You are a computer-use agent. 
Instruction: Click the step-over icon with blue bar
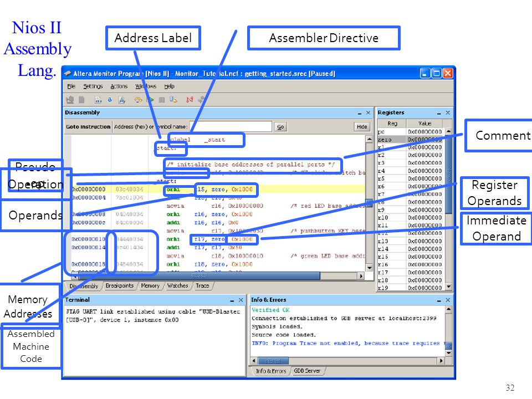173,100
